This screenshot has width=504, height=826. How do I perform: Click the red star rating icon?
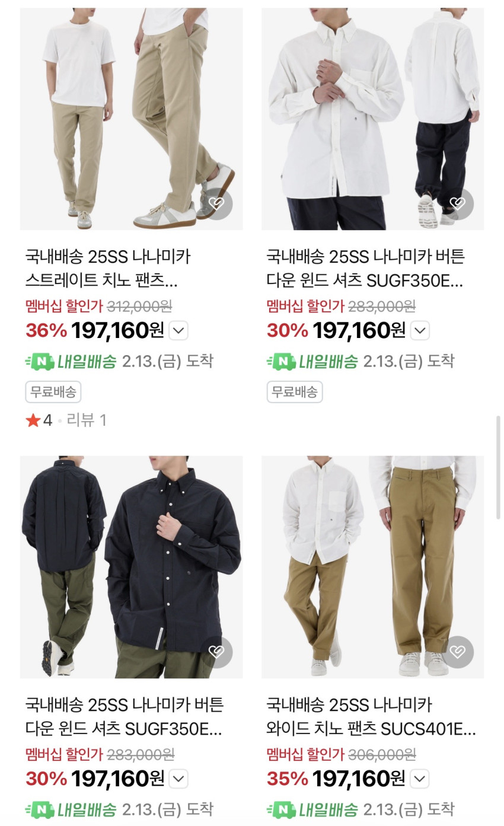point(33,421)
